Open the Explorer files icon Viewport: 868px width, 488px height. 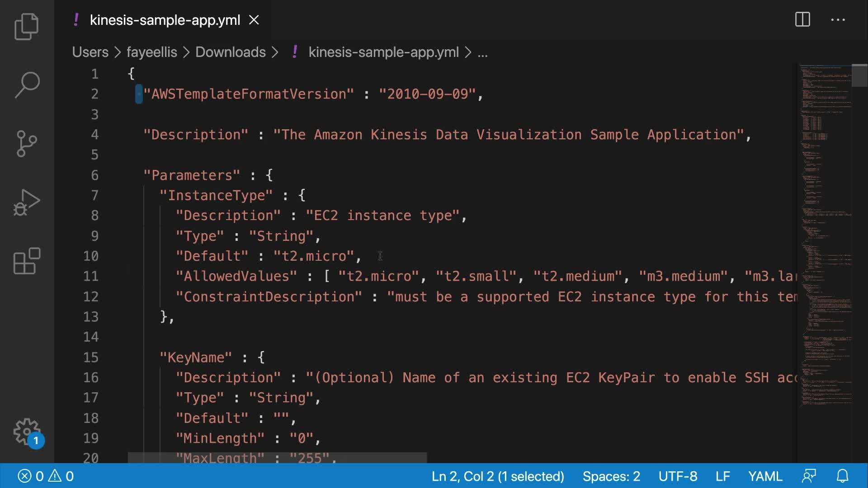[27, 26]
